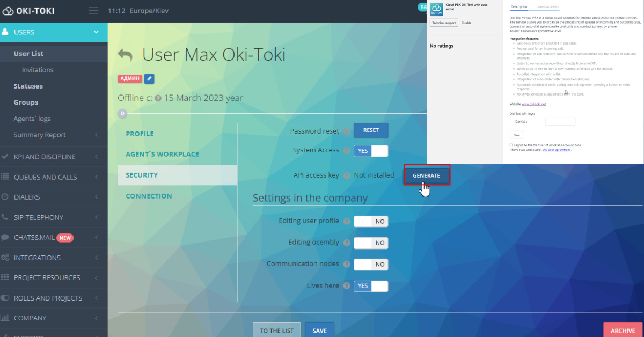
Task: Expand the Company chevron
Action: point(96,318)
